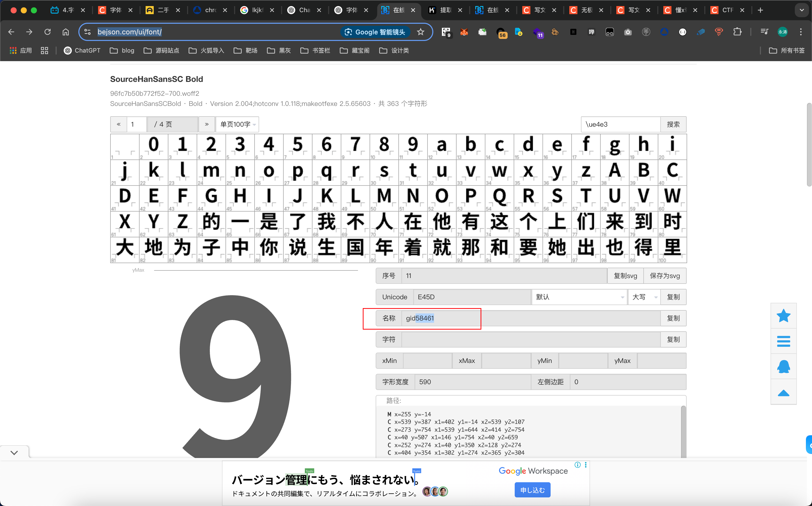The height and width of the screenshot is (506, 812).
Task: Click the \ue4e3 search input field
Action: click(620, 125)
